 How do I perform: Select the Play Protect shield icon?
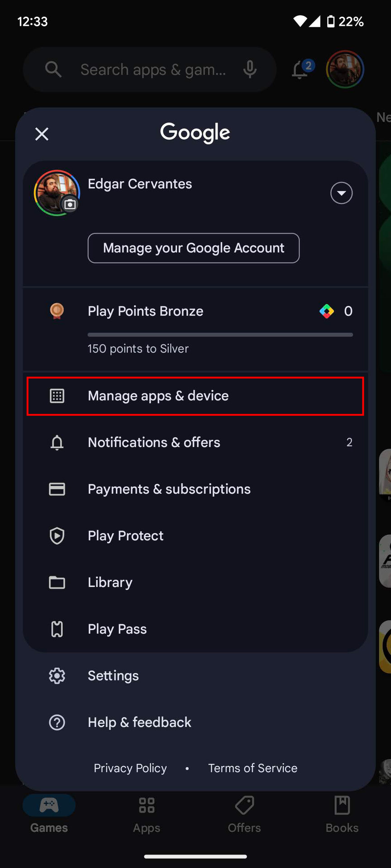tap(57, 536)
